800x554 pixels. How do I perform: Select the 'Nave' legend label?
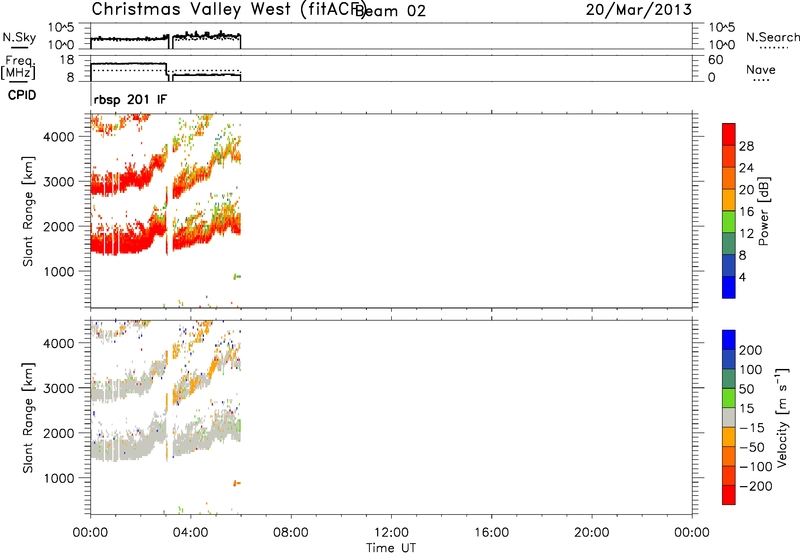pos(761,70)
